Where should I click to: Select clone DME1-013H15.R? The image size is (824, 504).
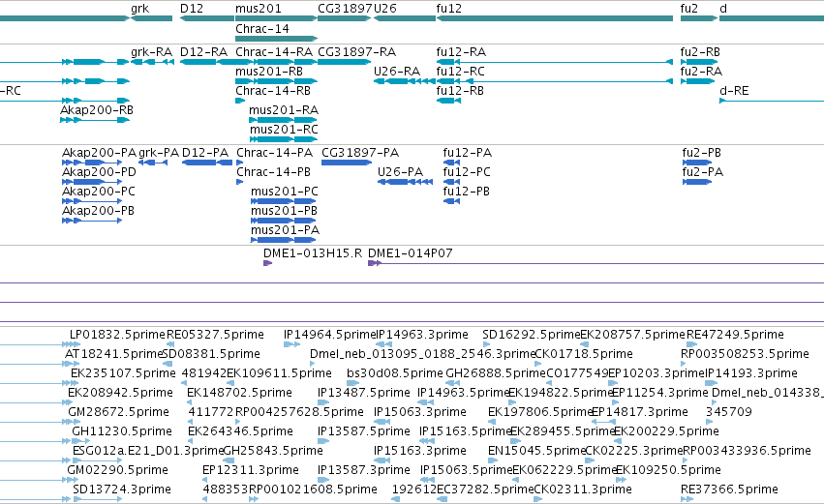pyautogui.click(x=313, y=253)
